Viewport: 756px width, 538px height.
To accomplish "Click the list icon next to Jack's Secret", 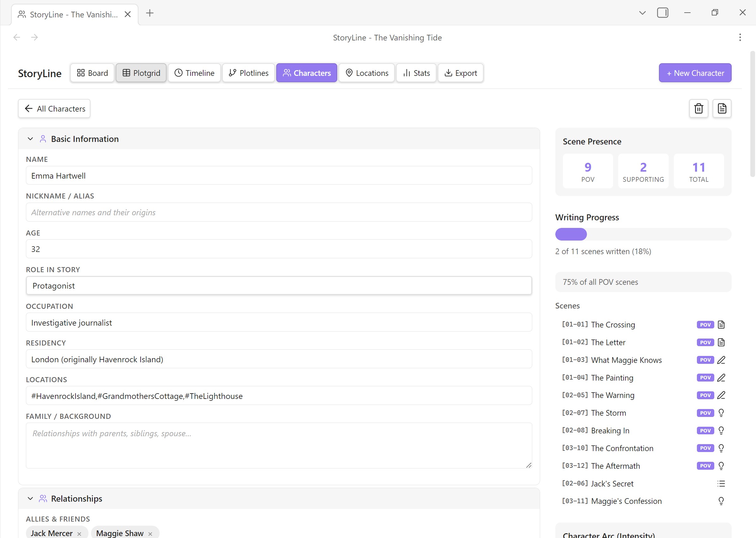I will click(x=721, y=484).
